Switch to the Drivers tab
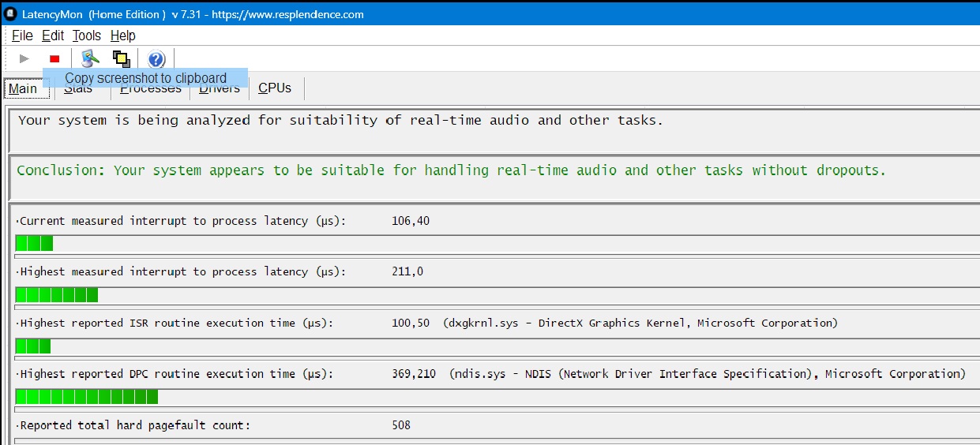 [x=220, y=88]
